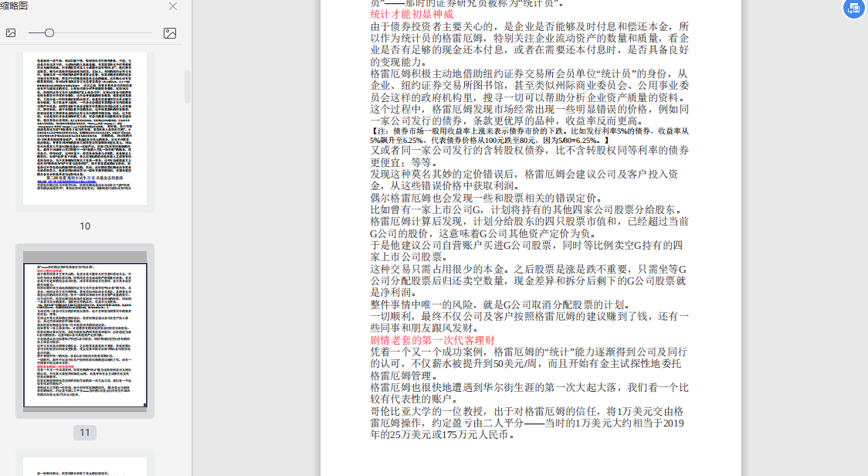Click red heading 统计才能初显神威
The image size is (868, 476).
click(412, 15)
